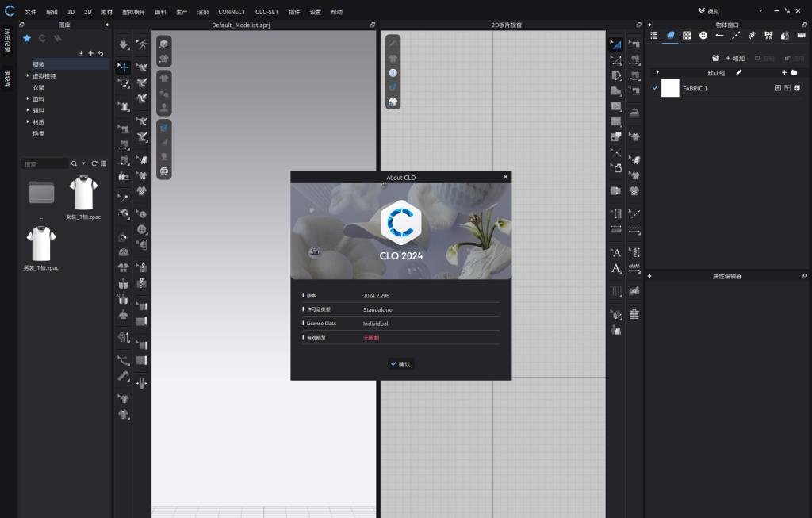This screenshot has height=518, width=812.
Task: Select the 男装_T恤.zpac thumbnail
Action: coord(41,244)
